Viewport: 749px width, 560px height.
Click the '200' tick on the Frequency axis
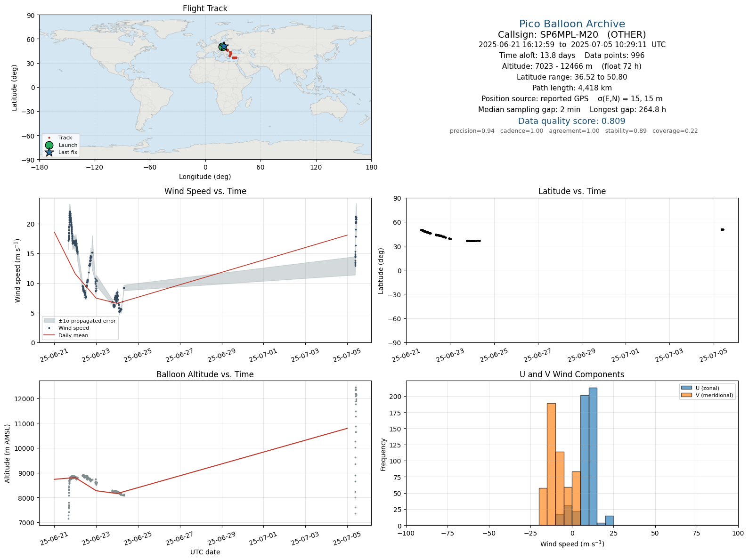397,397
